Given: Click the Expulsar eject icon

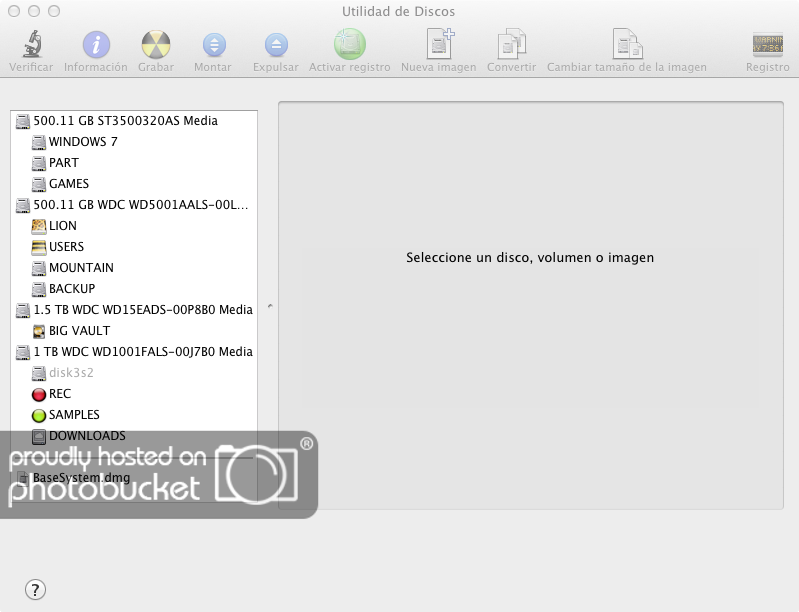Looking at the screenshot, I should click(276, 45).
